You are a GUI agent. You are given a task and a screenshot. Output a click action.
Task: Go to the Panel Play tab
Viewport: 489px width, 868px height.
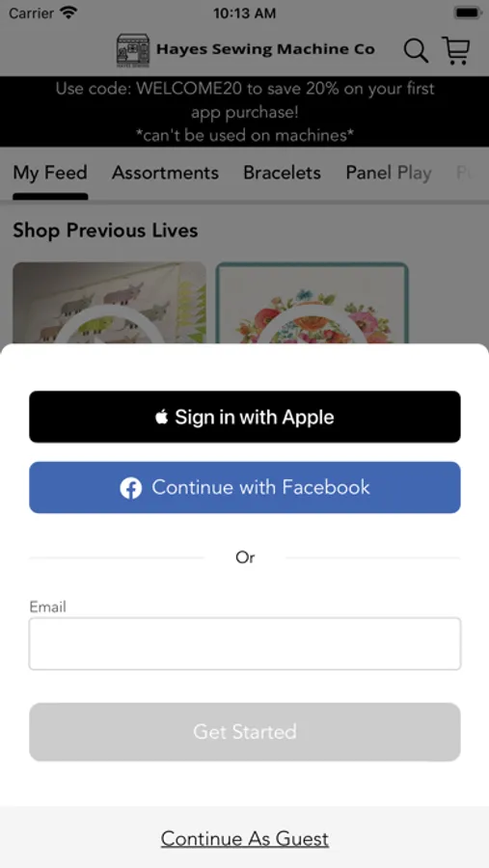tap(388, 173)
